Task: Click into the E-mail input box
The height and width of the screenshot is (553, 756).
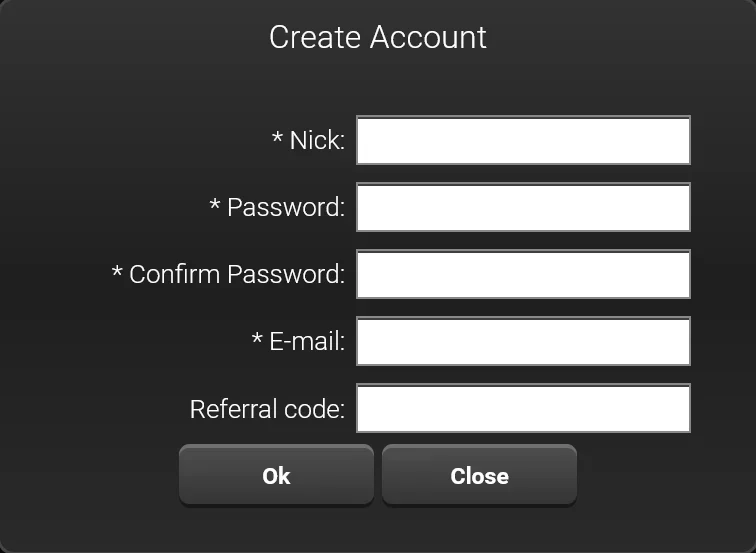Action: point(523,342)
